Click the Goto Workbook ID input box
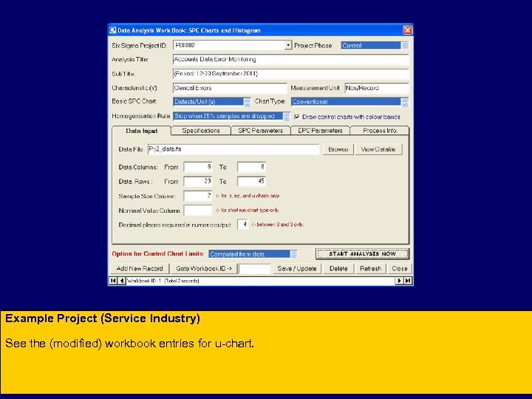532x399 pixels. pos(255,269)
